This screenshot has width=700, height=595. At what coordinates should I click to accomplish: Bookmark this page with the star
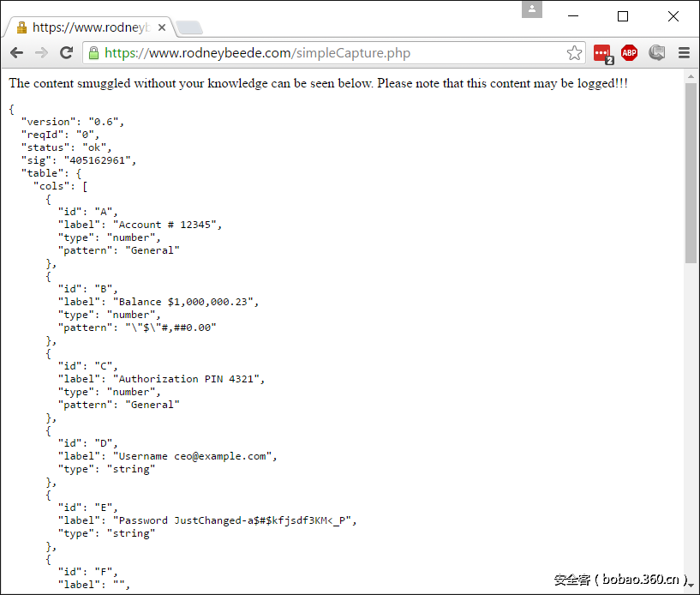(574, 53)
